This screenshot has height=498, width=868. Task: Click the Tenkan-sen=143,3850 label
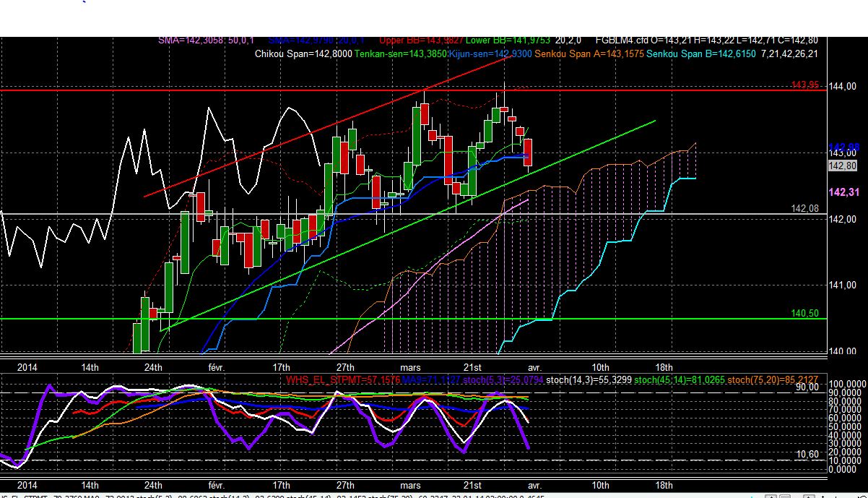point(401,53)
